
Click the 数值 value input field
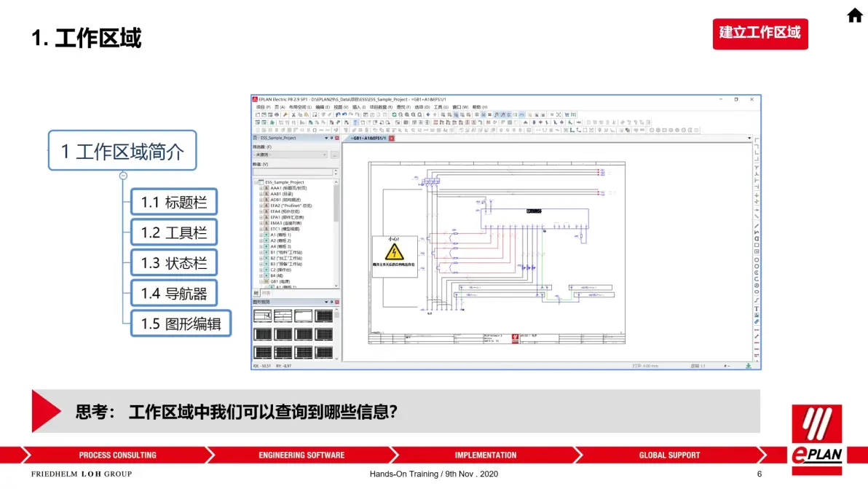click(x=293, y=172)
